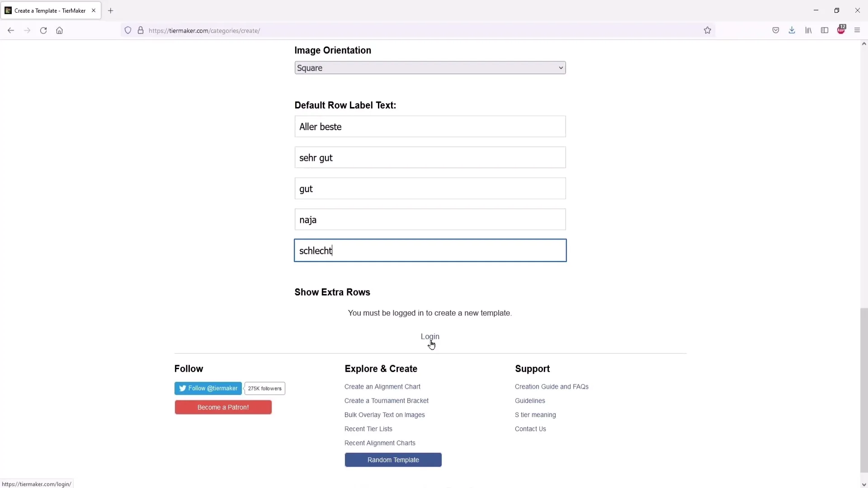The width and height of the screenshot is (868, 488).
Task: Click the bookmark star icon
Action: [708, 30]
